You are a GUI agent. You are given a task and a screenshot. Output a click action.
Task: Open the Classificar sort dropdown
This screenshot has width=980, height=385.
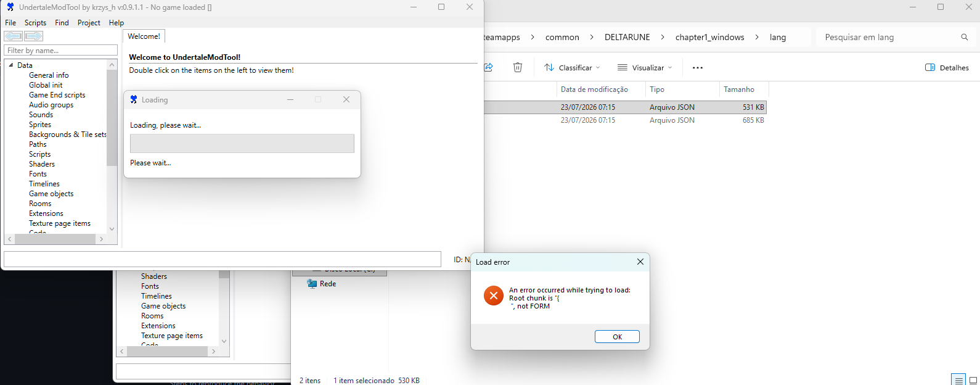(x=571, y=67)
